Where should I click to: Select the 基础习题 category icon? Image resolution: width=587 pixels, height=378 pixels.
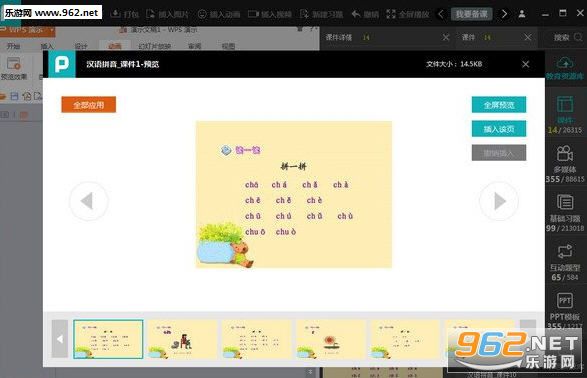pos(565,202)
